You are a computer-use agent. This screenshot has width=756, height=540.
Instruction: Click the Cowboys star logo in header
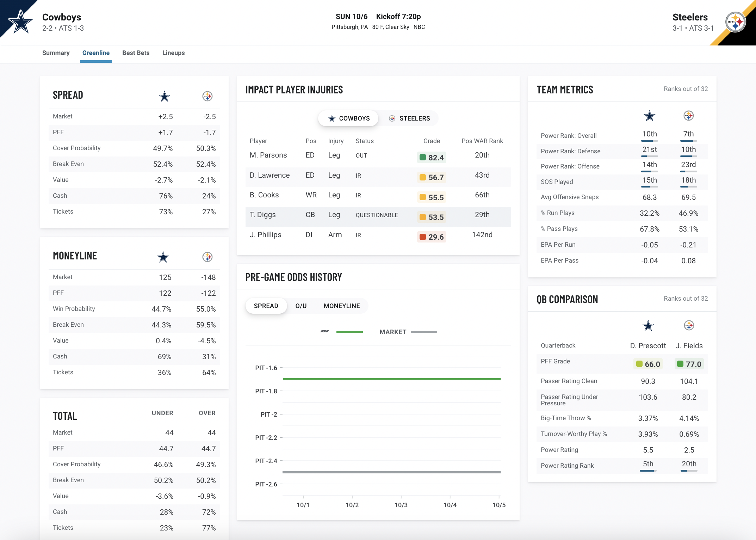(20, 22)
